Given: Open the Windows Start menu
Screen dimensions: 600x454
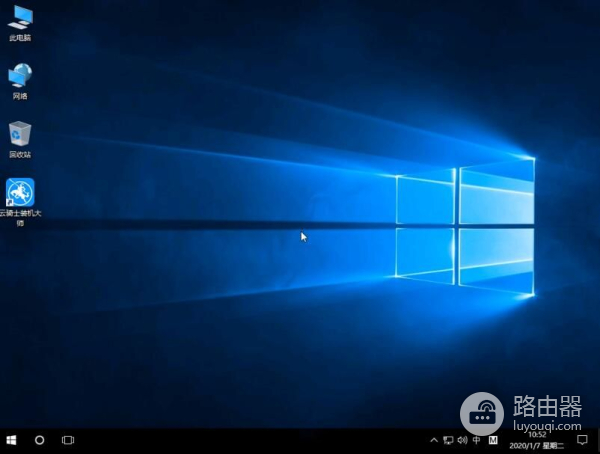Looking at the screenshot, I should coord(11,440).
